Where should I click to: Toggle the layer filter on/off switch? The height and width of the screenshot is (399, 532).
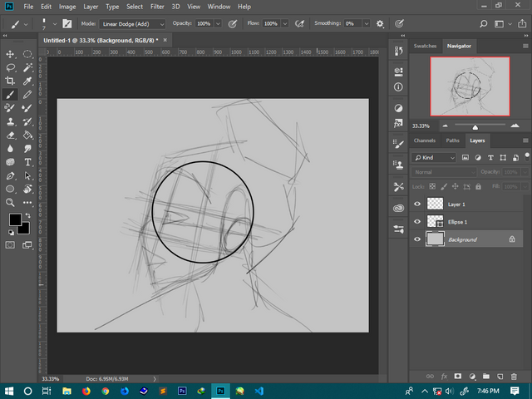tap(527, 156)
